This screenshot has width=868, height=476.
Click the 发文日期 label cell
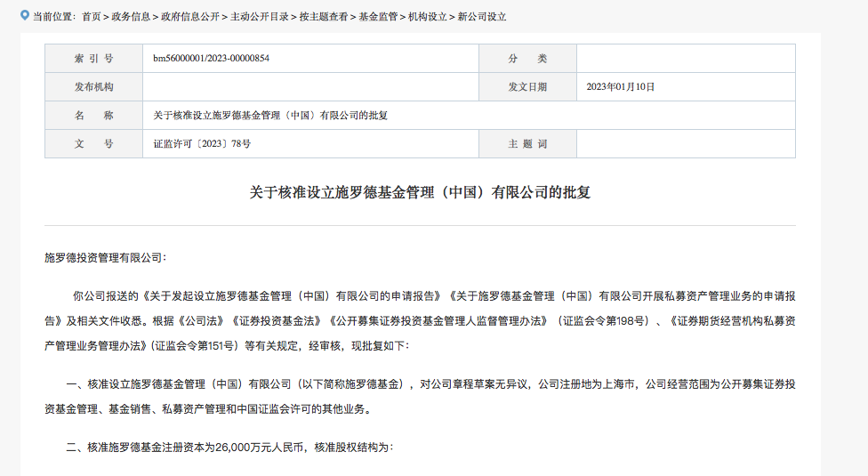click(x=527, y=87)
